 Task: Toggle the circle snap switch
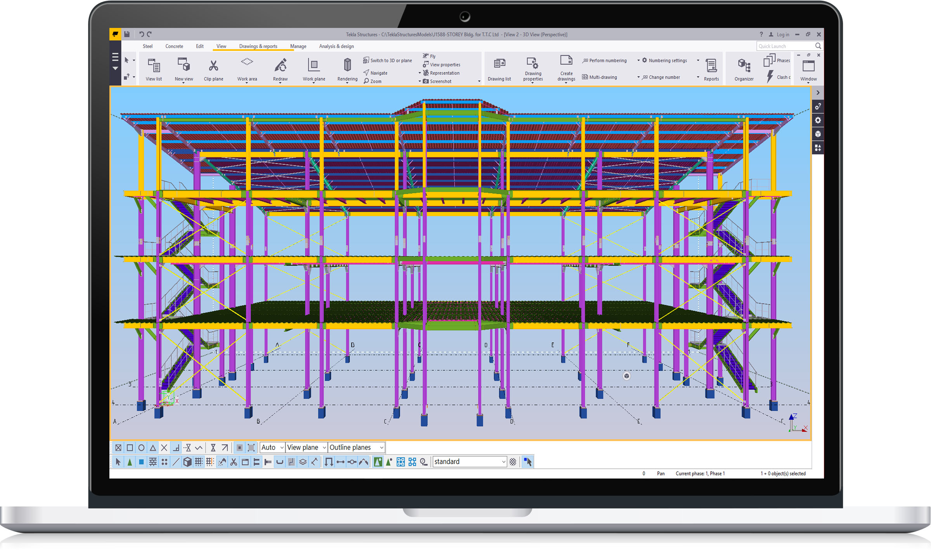click(141, 448)
